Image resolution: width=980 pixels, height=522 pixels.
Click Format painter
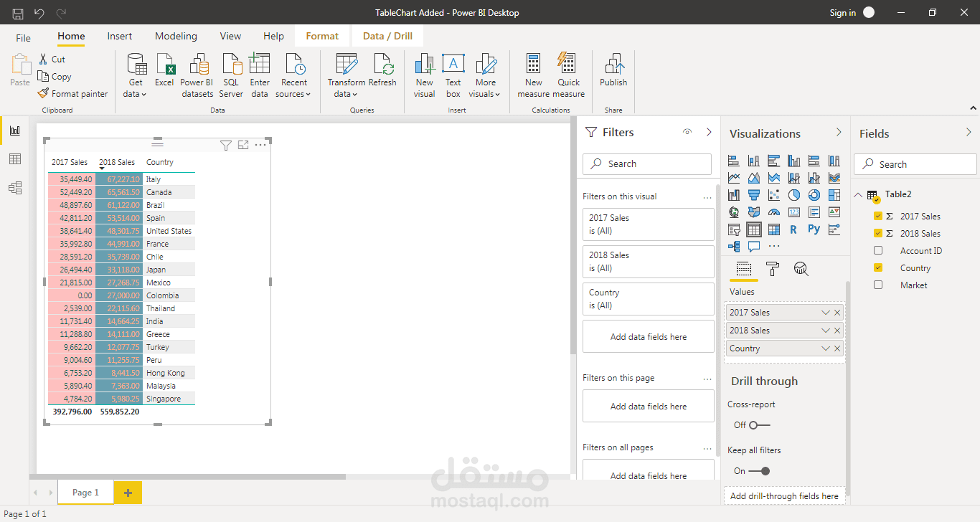pyautogui.click(x=73, y=94)
